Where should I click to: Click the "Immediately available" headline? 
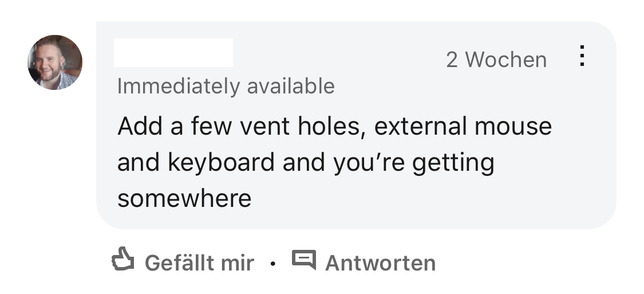(x=226, y=86)
